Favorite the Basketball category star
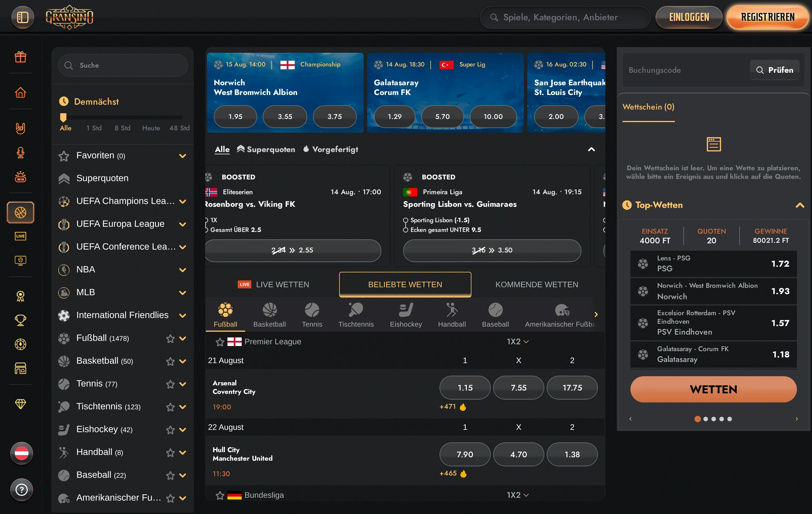This screenshot has height=514, width=812. (170, 361)
